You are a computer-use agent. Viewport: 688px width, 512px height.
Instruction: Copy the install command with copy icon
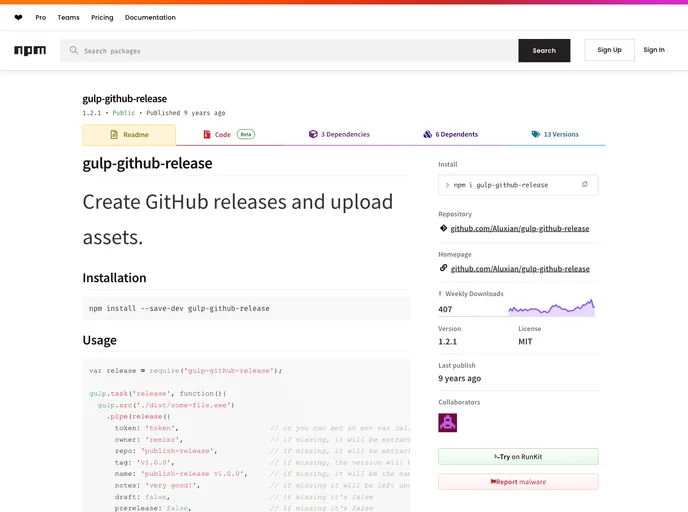coord(584,184)
